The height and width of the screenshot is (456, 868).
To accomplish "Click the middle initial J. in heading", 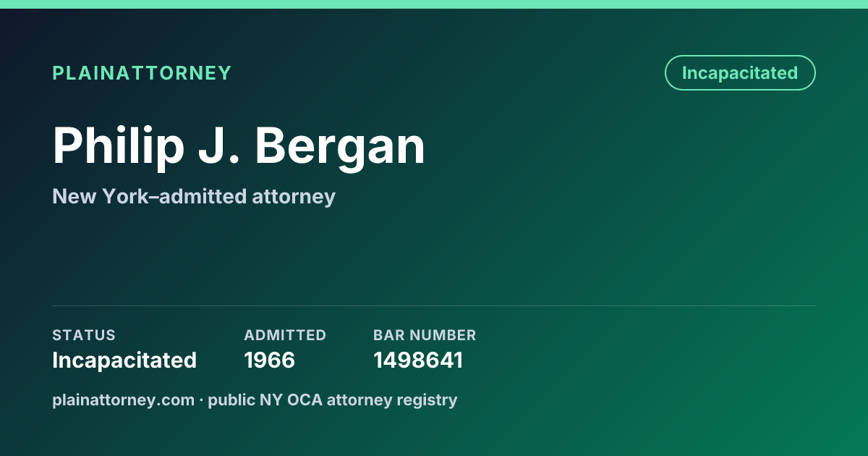I will [221, 145].
